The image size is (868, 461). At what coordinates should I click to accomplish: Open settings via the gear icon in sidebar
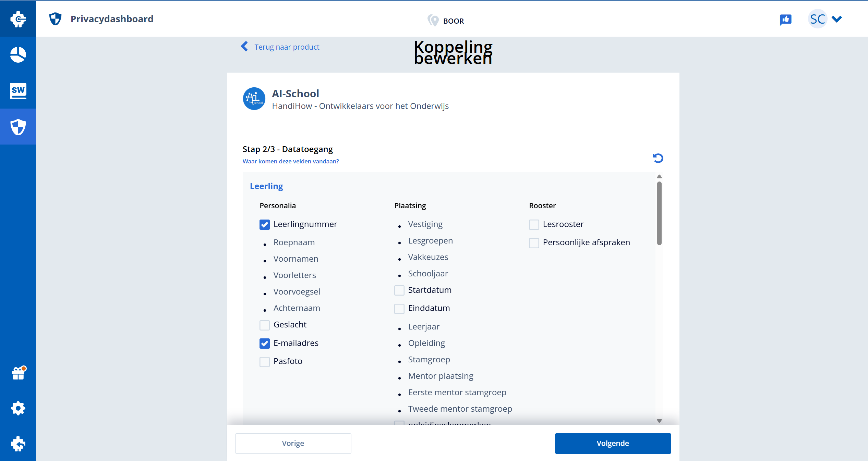(x=18, y=408)
